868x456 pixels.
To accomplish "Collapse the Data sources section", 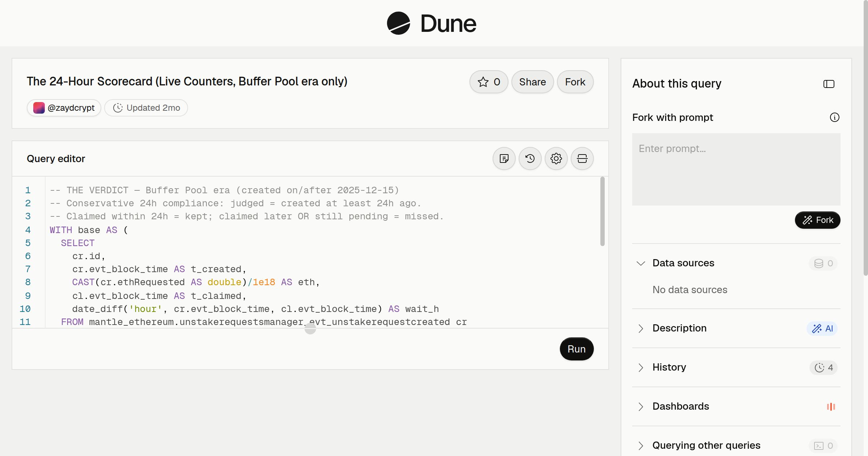I will pyautogui.click(x=641, y=263).
